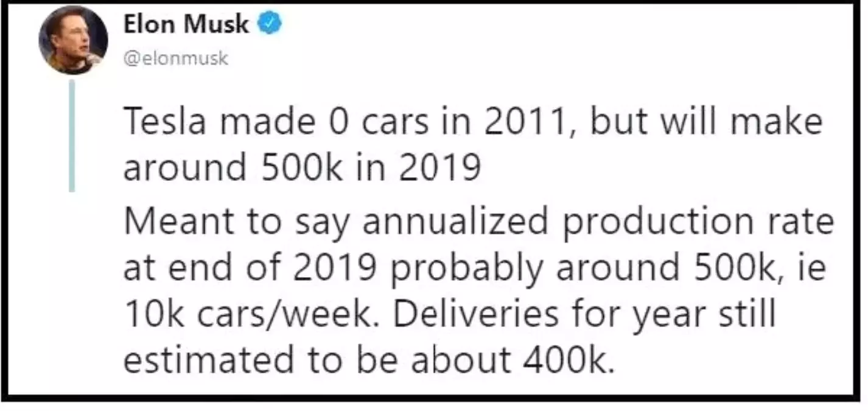The image size is (868, 411).
Task: Open the Elon Musk display name link
Action: (x=186, y=25)
